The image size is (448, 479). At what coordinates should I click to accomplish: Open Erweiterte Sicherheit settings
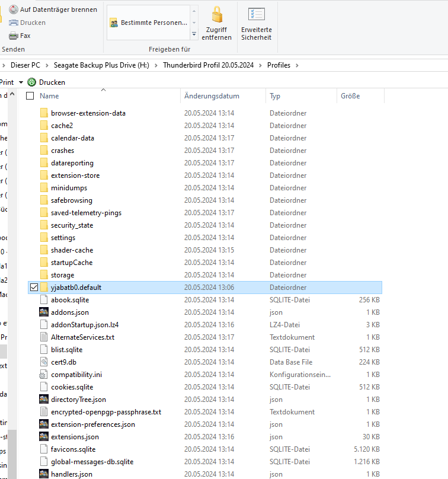coord(256,14)
